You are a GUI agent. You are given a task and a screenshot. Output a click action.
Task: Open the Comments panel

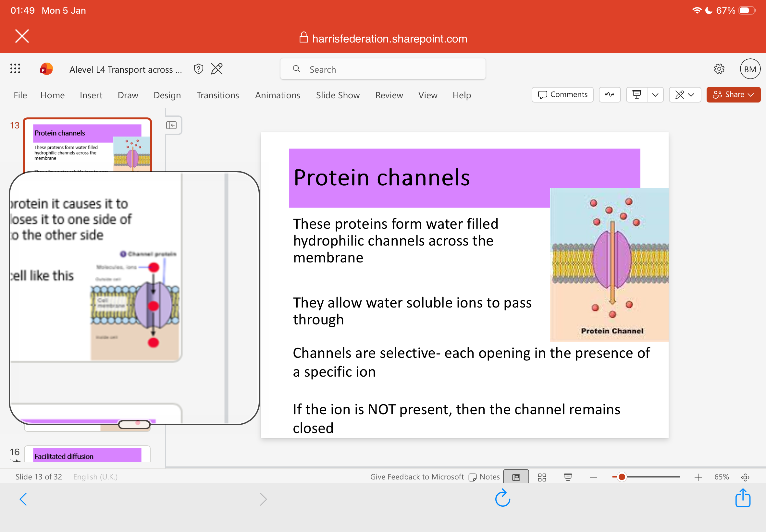click(x=562, y=95)
